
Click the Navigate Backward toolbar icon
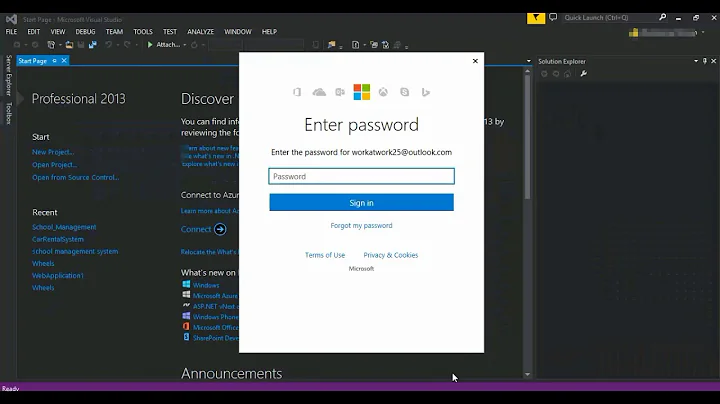pos(17,45)
